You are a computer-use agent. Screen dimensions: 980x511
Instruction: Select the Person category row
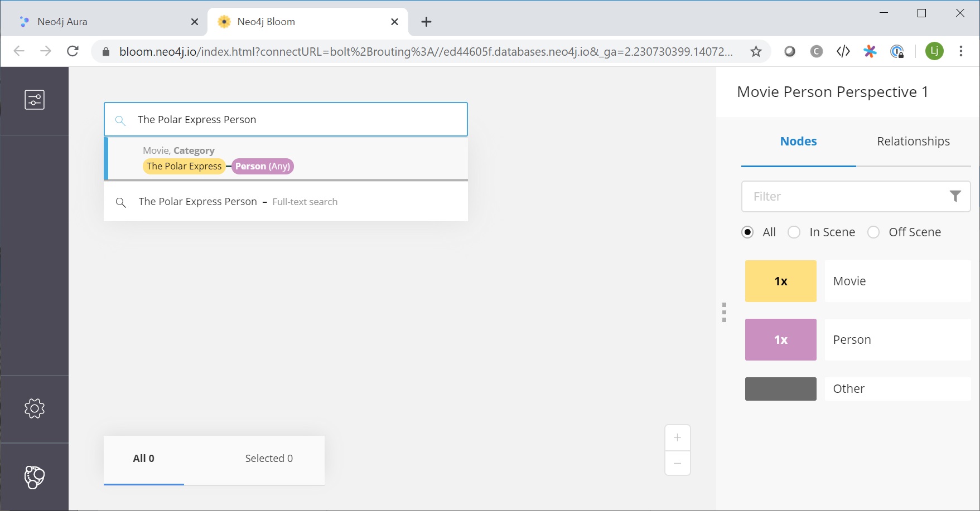click(x=897, y=340)
